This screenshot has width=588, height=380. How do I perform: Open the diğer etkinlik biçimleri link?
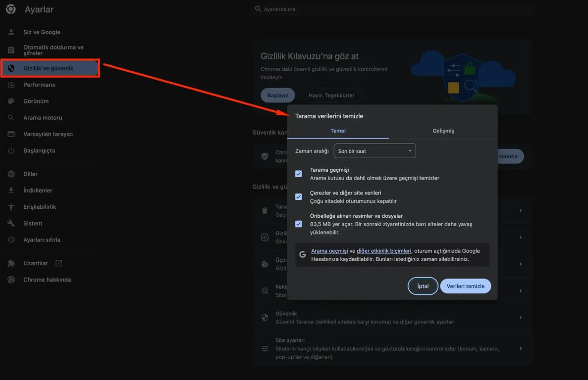point(384,251)
